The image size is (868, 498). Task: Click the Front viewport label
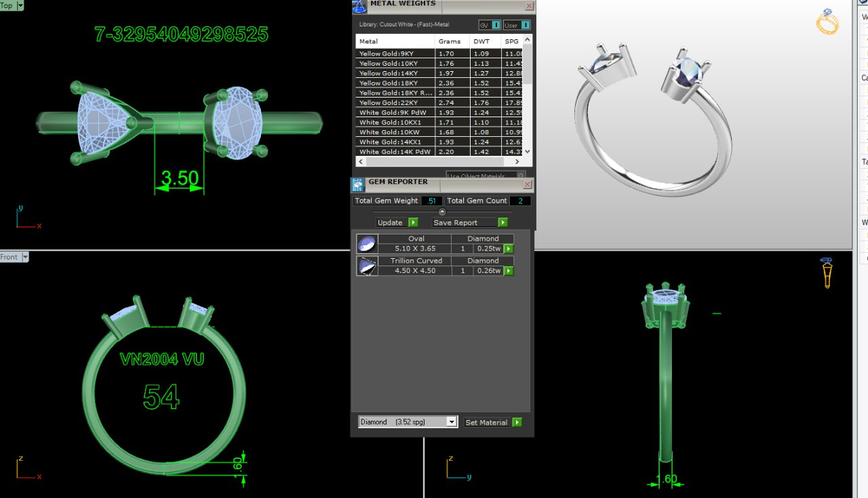tap(9, 257)
